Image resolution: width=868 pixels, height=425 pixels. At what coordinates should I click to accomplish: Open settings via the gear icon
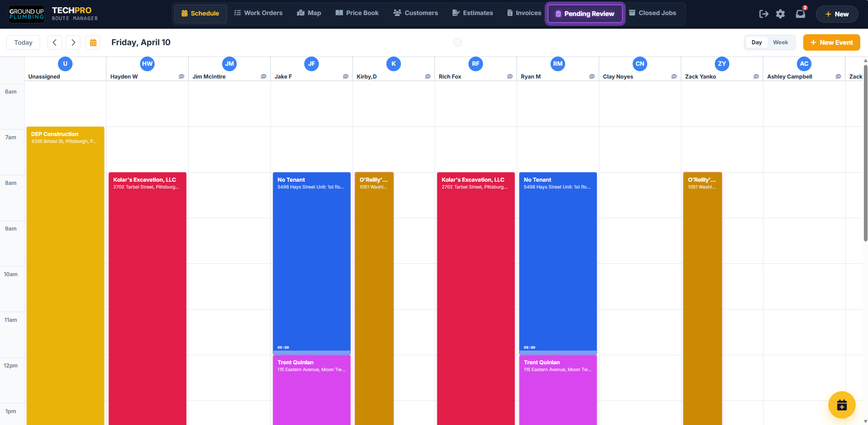(780, 14)
